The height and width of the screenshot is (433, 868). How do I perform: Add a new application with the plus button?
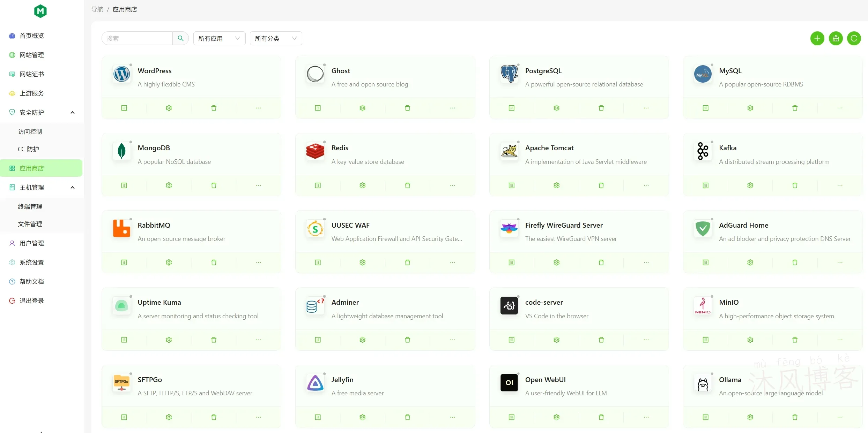pyautogui.click(x=817, y=38)
